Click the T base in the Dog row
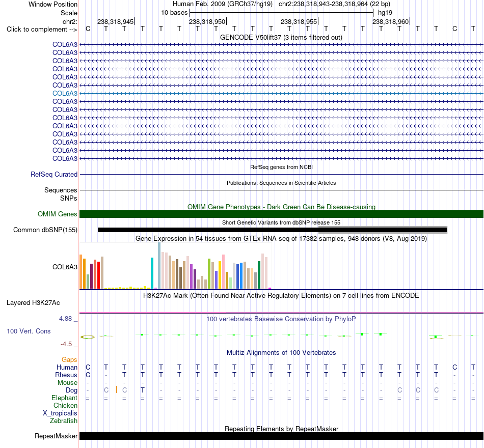This screenshot has width=484, height=448. (142, 390)
